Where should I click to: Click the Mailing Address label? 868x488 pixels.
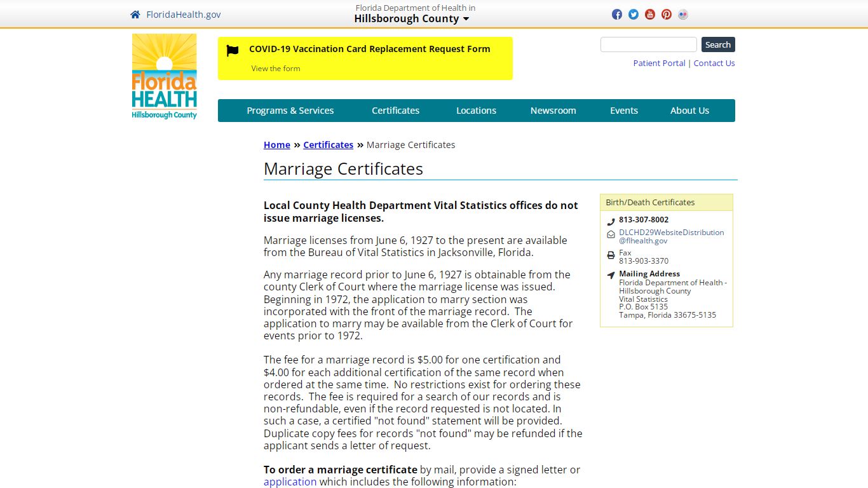[649, 274]
